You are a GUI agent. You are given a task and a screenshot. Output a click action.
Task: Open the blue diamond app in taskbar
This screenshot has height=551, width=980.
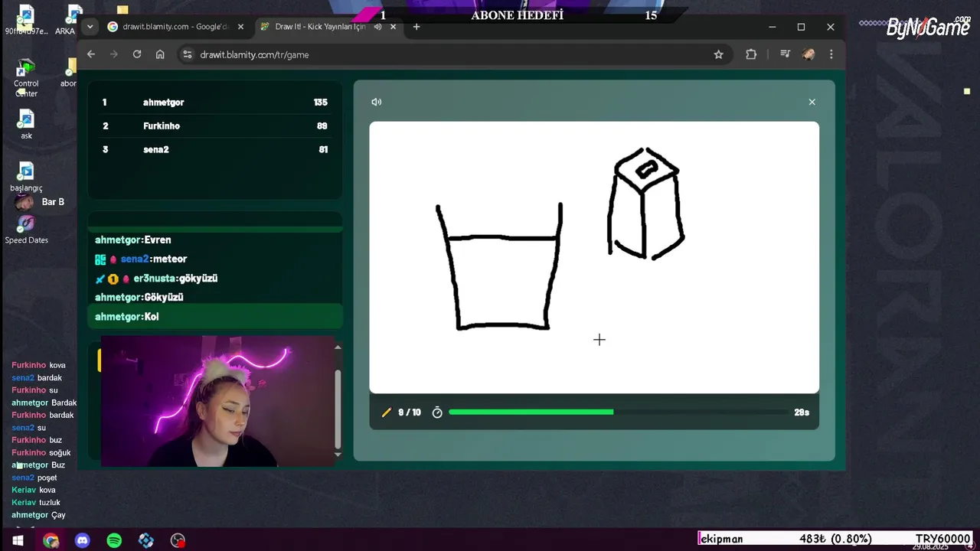coord(146,540)
